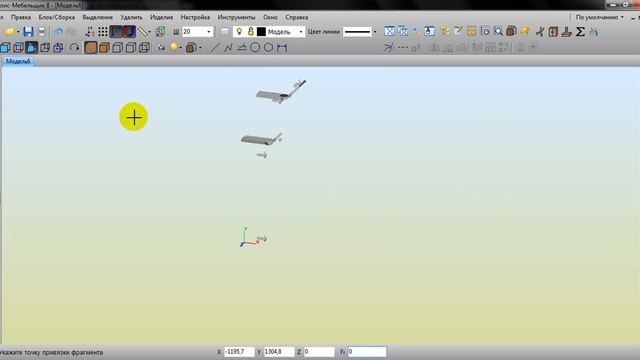Click the second wireframe cube view icon
The image size is (640, 360).
18,48
